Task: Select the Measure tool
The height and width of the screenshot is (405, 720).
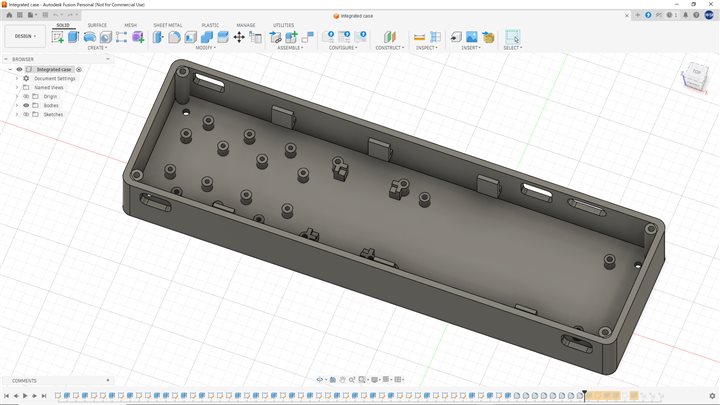Action: coord(419,37)
